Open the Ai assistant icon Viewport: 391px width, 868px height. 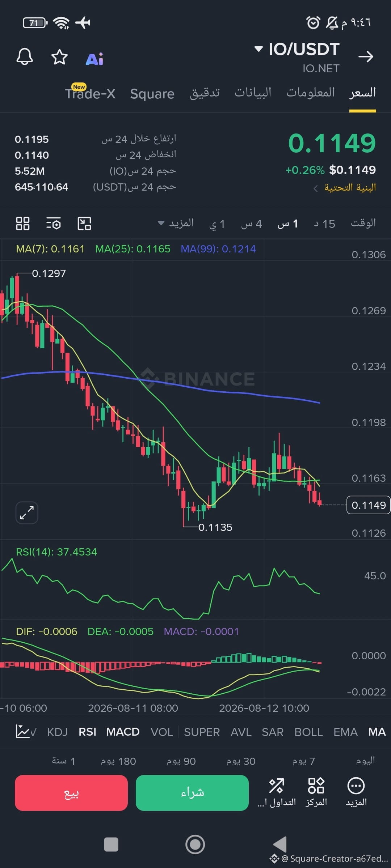point(94,59)
